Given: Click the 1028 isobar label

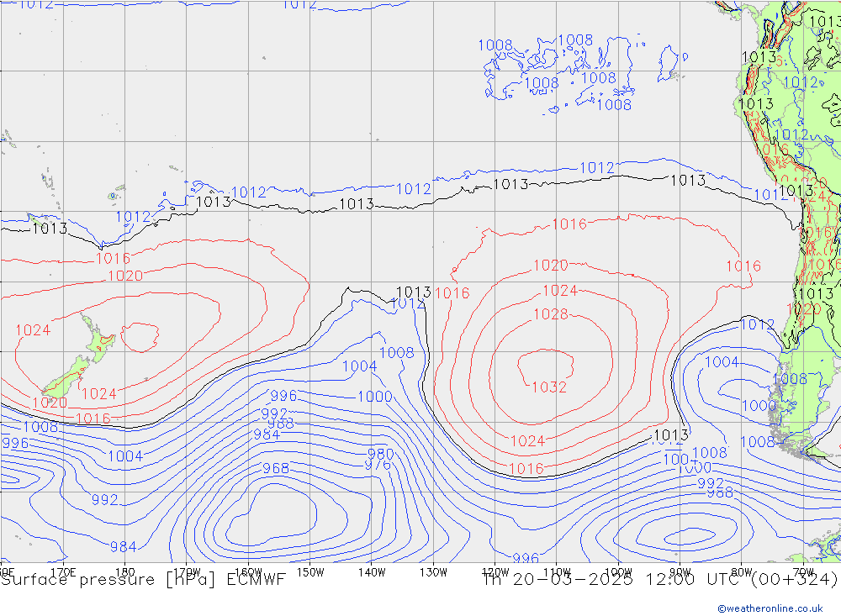Looking at the screenshot, I should coord(551,314).
